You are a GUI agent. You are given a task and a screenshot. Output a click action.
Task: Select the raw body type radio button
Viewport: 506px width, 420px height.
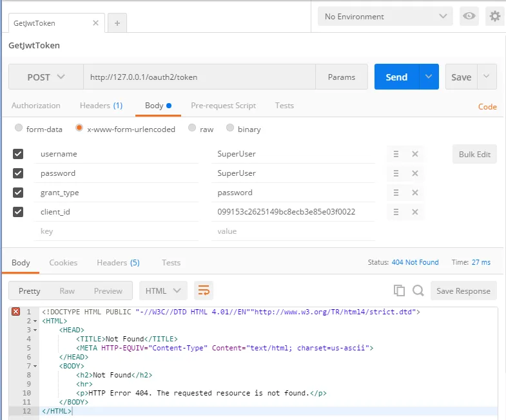(x=192, y=128)
